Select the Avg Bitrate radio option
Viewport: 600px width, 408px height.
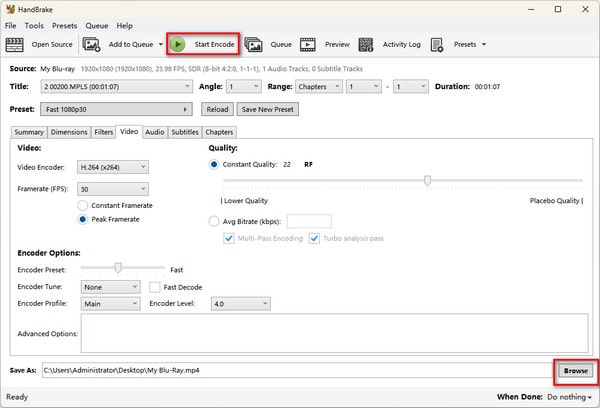point(214,221)
